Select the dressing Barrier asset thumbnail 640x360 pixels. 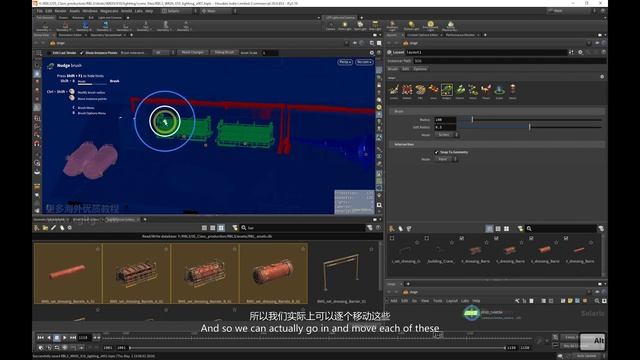(342, 273)
